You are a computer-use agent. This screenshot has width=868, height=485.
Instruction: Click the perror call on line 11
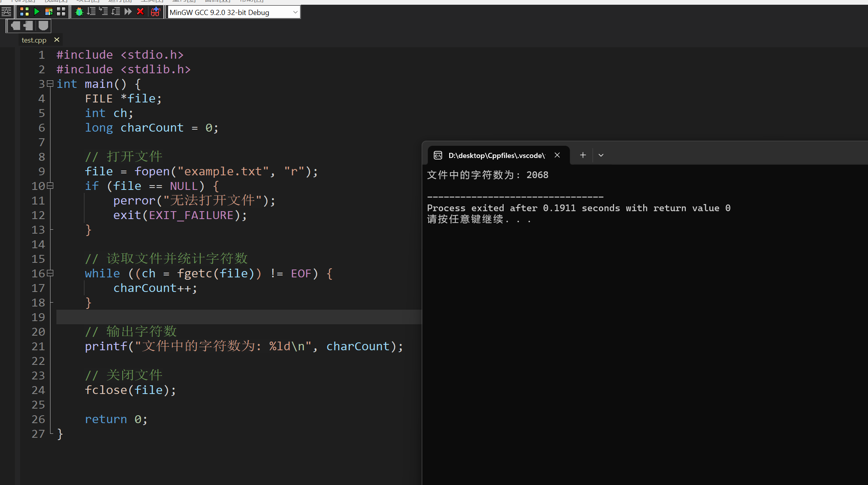point(194,201)
